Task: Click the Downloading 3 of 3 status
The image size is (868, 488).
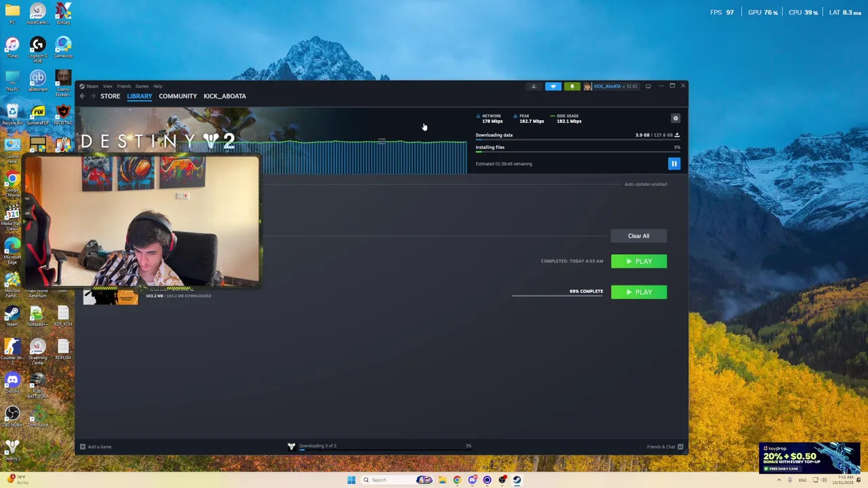Action: pyautogui.click(x=318, y=446)
